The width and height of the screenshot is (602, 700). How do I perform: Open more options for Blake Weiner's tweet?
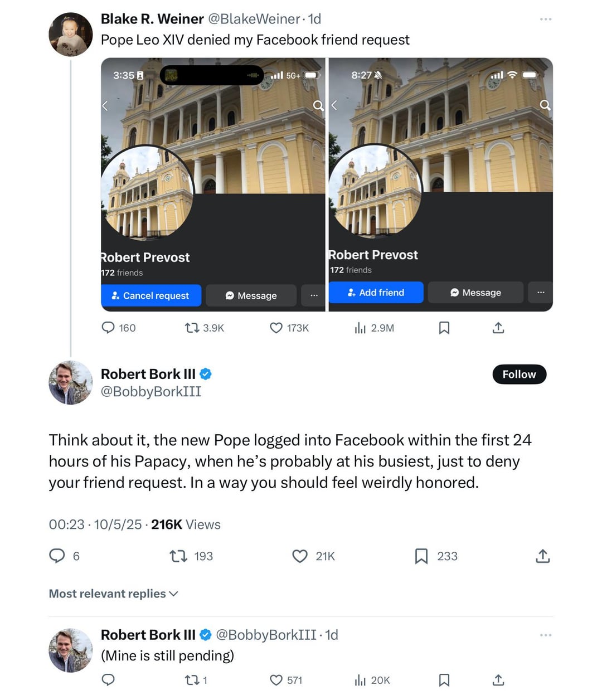(x=546, y=20)
